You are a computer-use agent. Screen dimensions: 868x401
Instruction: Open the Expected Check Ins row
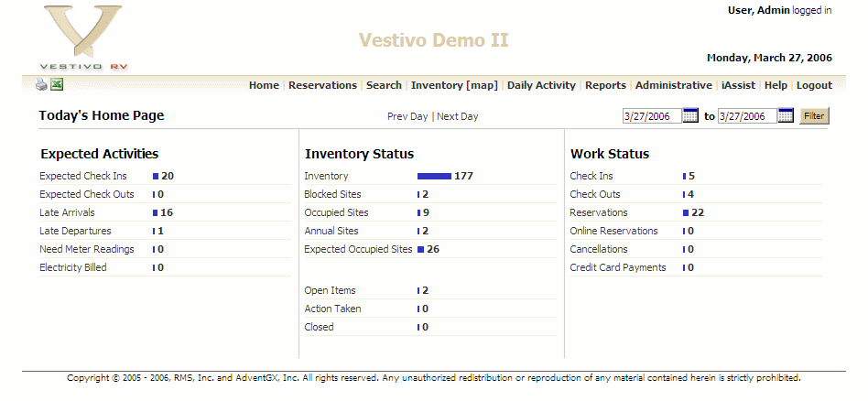(x=83, y=176)
